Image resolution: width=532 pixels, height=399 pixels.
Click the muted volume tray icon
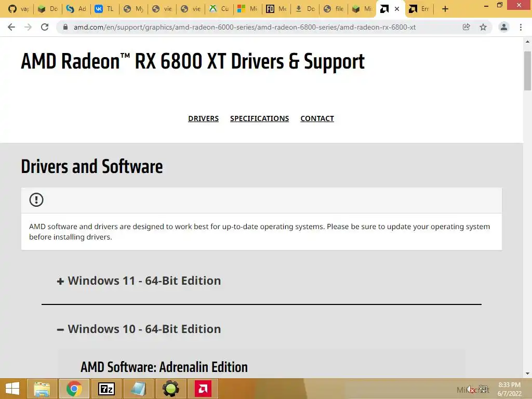click(471, 389)
